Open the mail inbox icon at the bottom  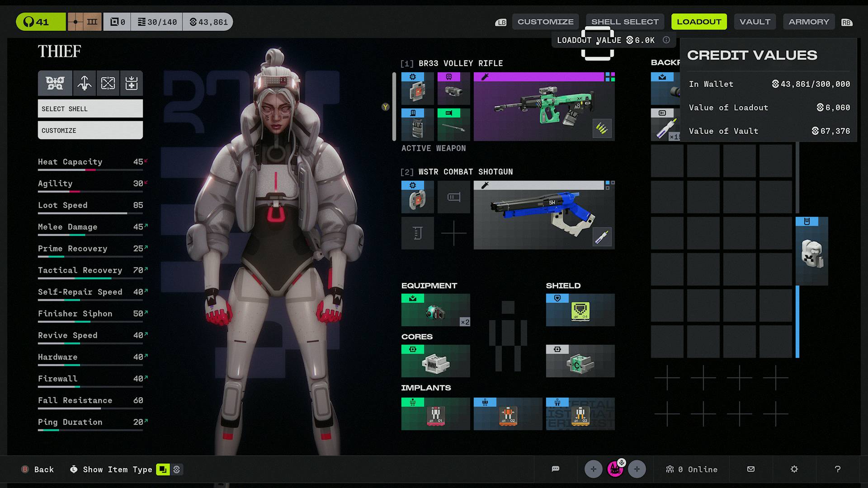click(751, 469)
